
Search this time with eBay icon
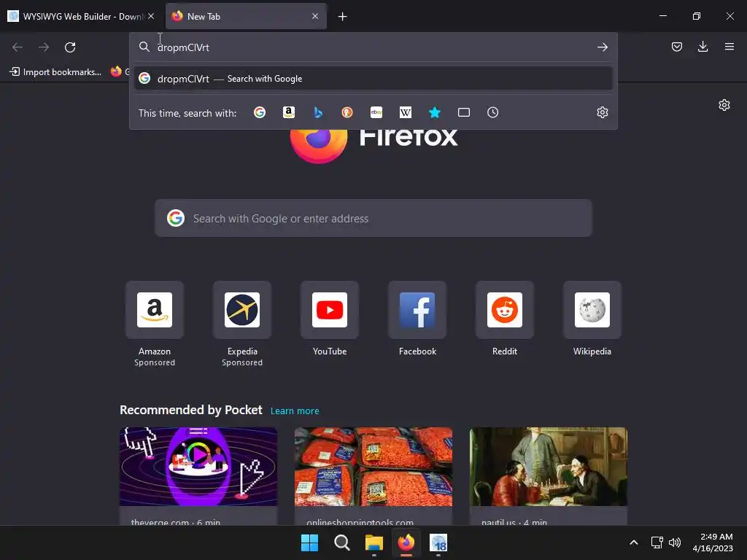(376, 112)
